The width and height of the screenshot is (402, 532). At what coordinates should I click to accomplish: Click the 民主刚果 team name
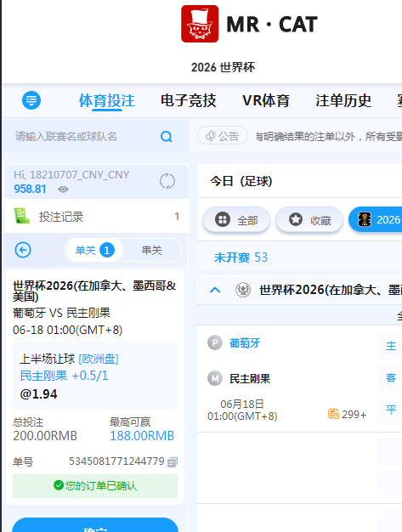(250, 379)
